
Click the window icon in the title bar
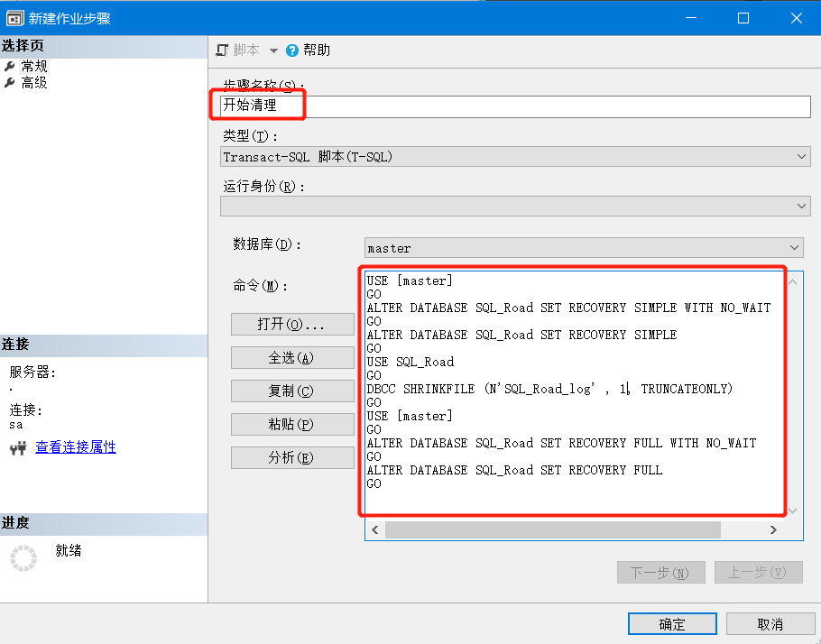click(14, 18)
